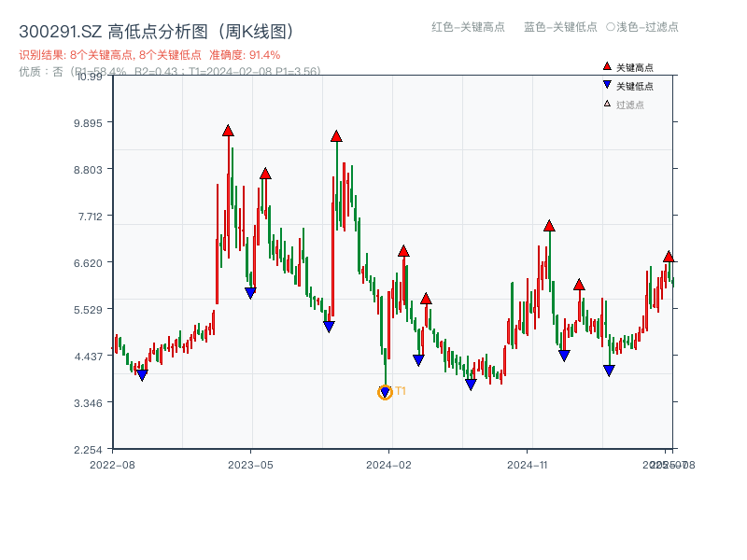Select the highest red triangle marker after 2023-05
The height and width of the screenshot is (560, 747).
click(337, 137)
